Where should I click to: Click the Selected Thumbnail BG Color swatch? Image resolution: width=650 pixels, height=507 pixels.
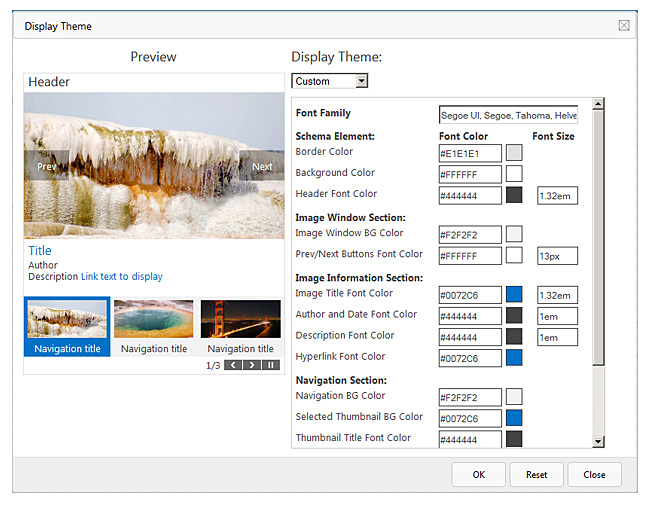pos(514,418)
